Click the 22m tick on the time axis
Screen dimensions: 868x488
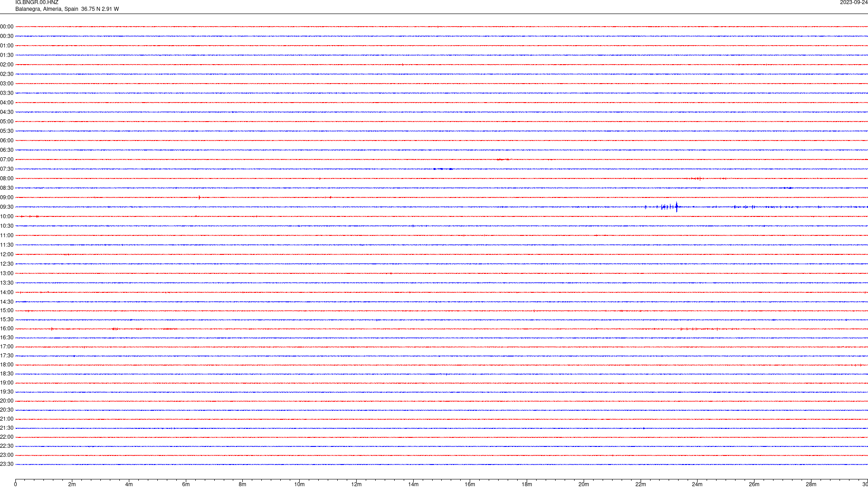click(641, 484)
